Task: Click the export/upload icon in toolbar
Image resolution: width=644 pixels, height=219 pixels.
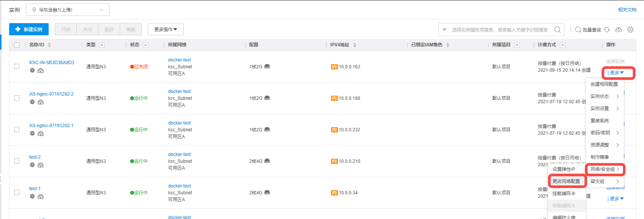Action: (619, 30)
